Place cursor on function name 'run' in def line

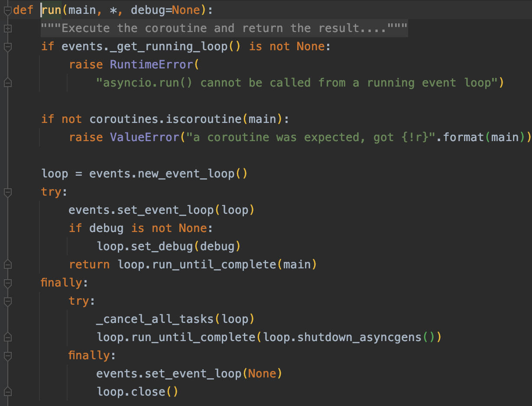tap(51, 10)
